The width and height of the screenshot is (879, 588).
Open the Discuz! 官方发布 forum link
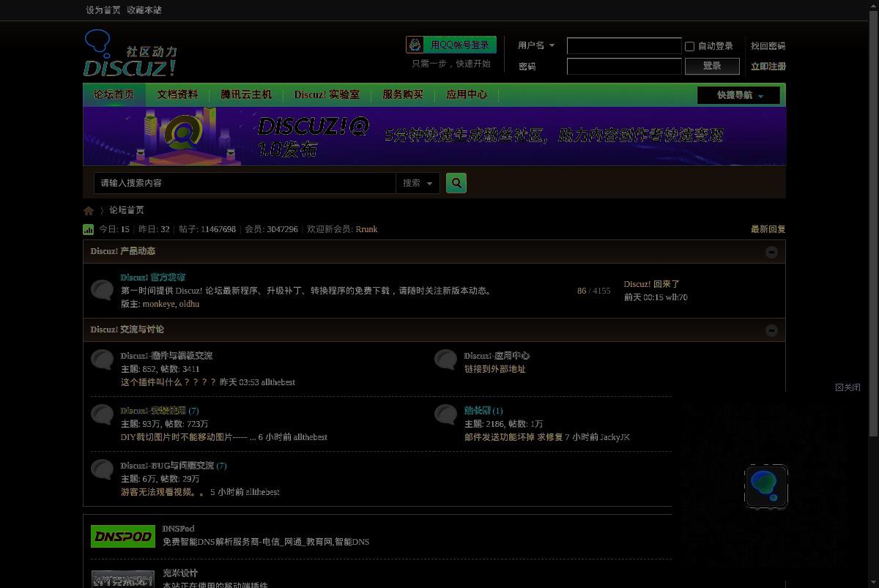[x=152, y=278]
